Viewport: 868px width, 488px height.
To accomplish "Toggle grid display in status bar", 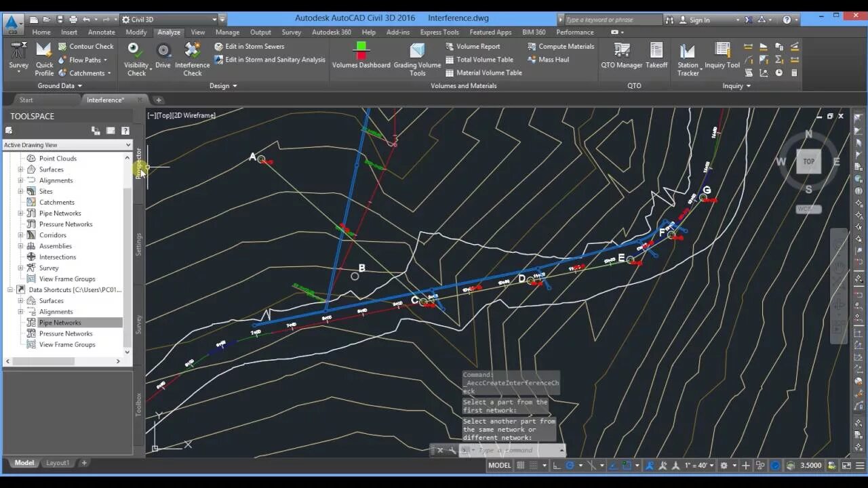I will pyautogui.click(x=521, y=466).
